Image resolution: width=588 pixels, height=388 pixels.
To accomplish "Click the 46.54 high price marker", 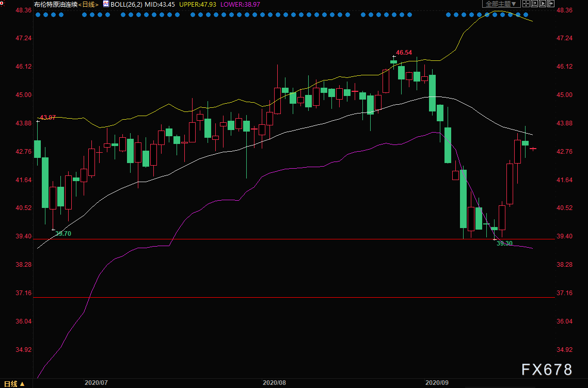I will point(404,53).
